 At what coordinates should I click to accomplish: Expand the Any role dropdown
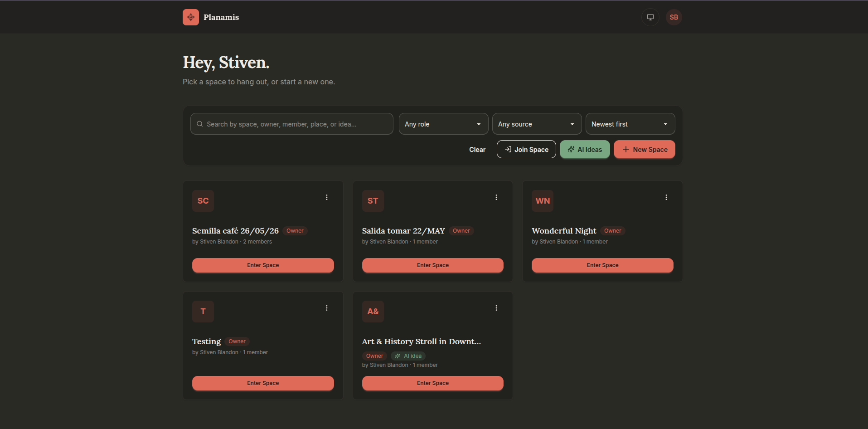[x=443, y=124]
